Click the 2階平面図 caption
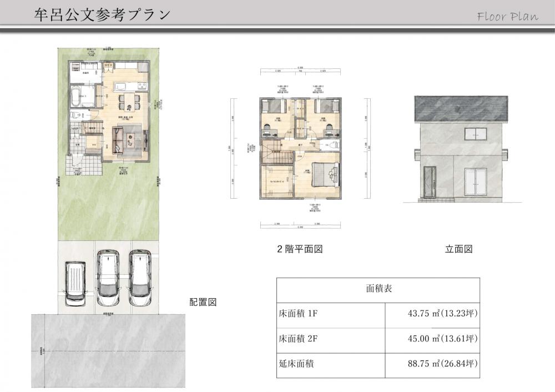 (x=300, y=249)
